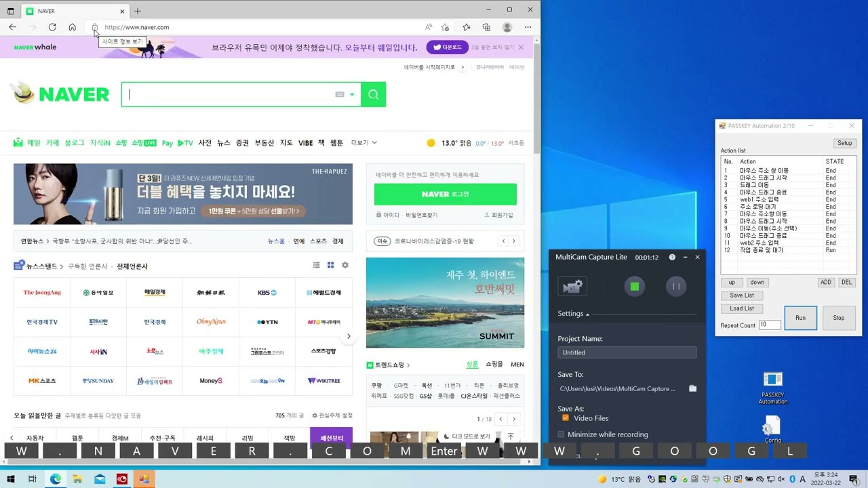Image resolution: width=868 pixels, height=488 pixels.
Task: Select action row 5 web1 주소 입력
Action: [x=788, y=199]
